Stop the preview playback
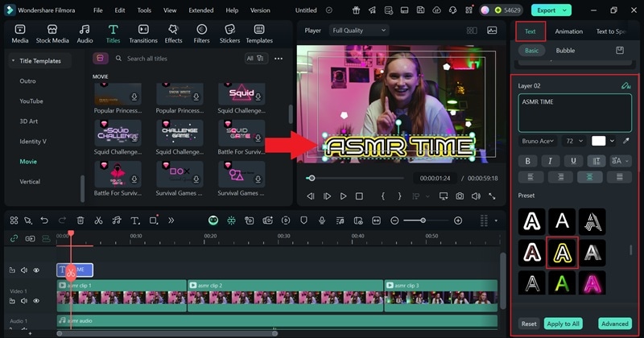This screenshot has width=644, height=338. pyautogui.click(x=359, y=196)
